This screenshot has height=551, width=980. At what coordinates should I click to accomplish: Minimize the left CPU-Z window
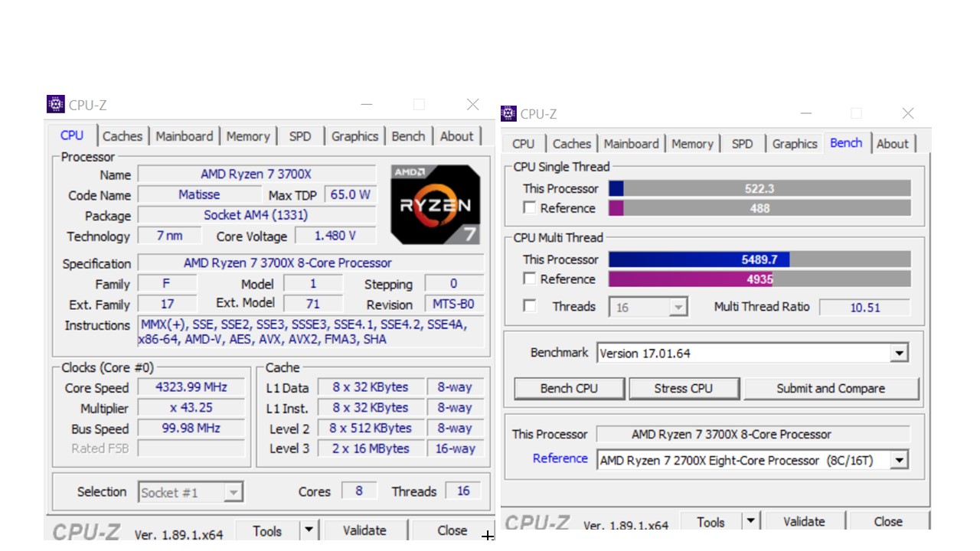367,104
